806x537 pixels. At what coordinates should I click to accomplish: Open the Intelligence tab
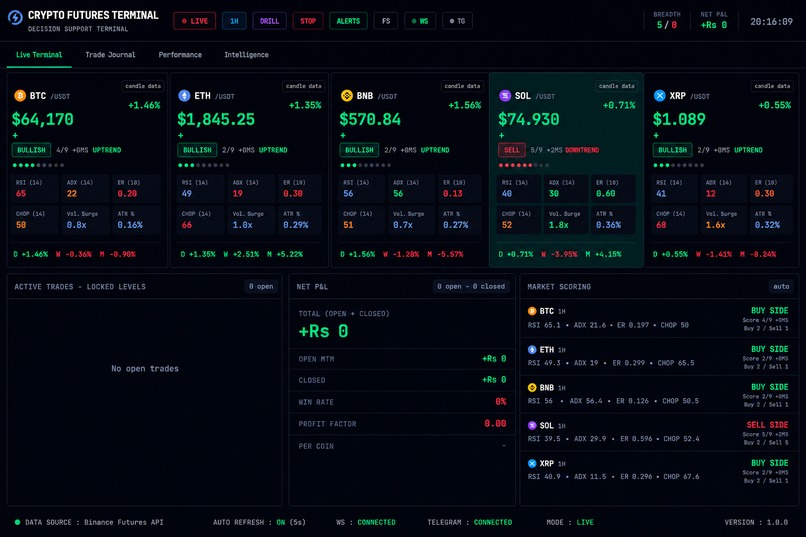point(246,55)
